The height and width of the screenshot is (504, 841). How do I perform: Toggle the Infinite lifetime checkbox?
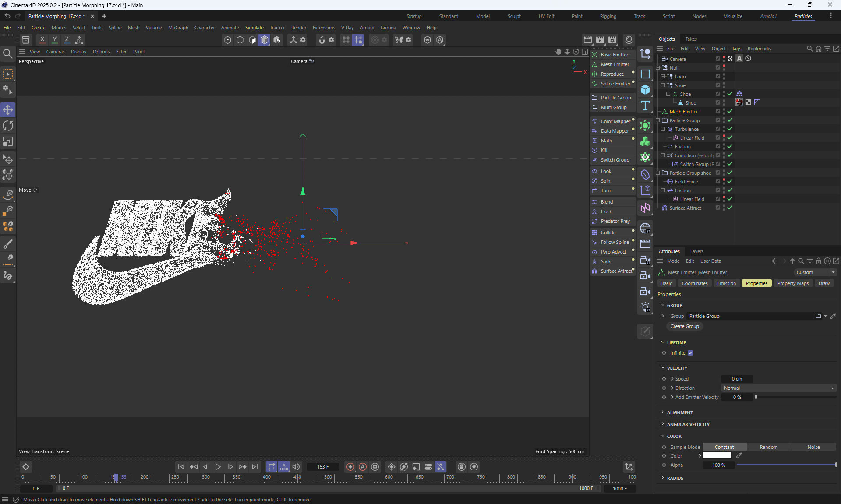(690, 353)
